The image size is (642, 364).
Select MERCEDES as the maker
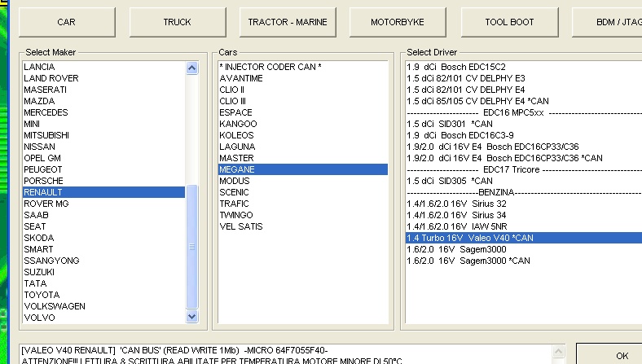46,112
